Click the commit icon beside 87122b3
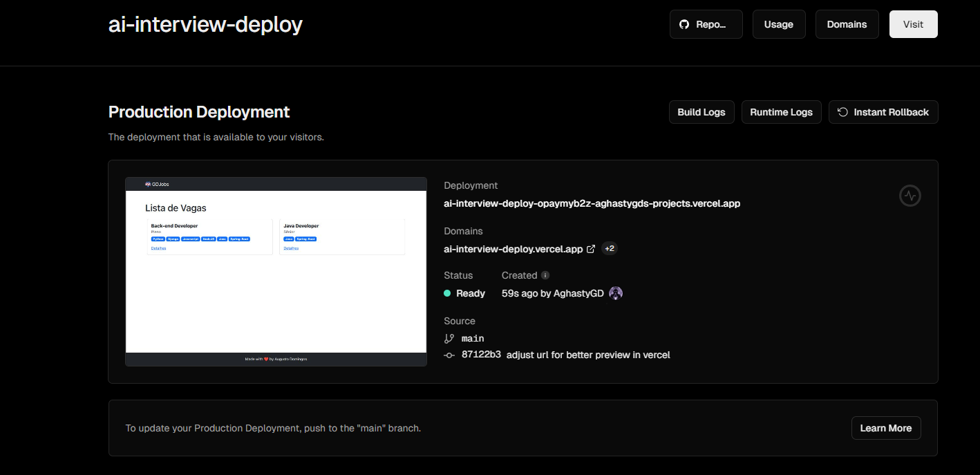The image size is (980, 475). (449, 355)
